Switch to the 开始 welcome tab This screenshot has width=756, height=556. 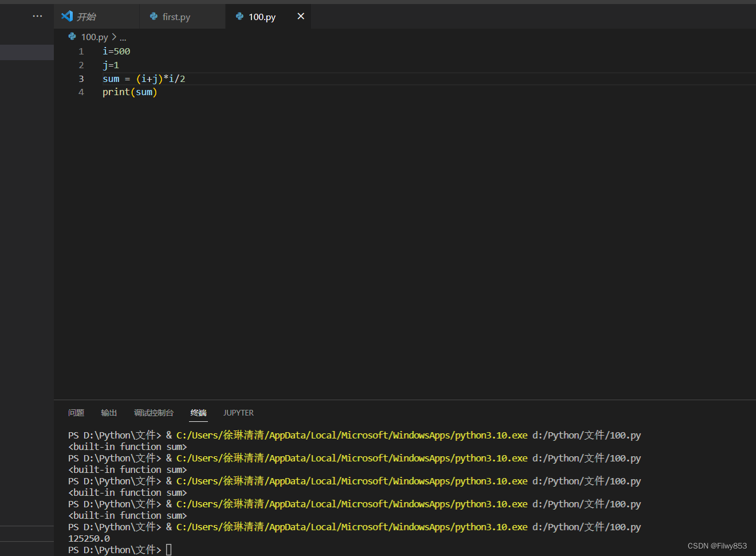tap(85, 17)
